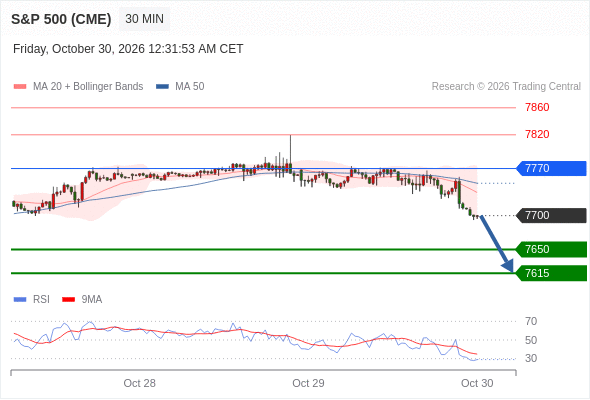Click the blue RSI legend swatch
Viewport: 590px width, 400px height.
click(x=20, y=300)
